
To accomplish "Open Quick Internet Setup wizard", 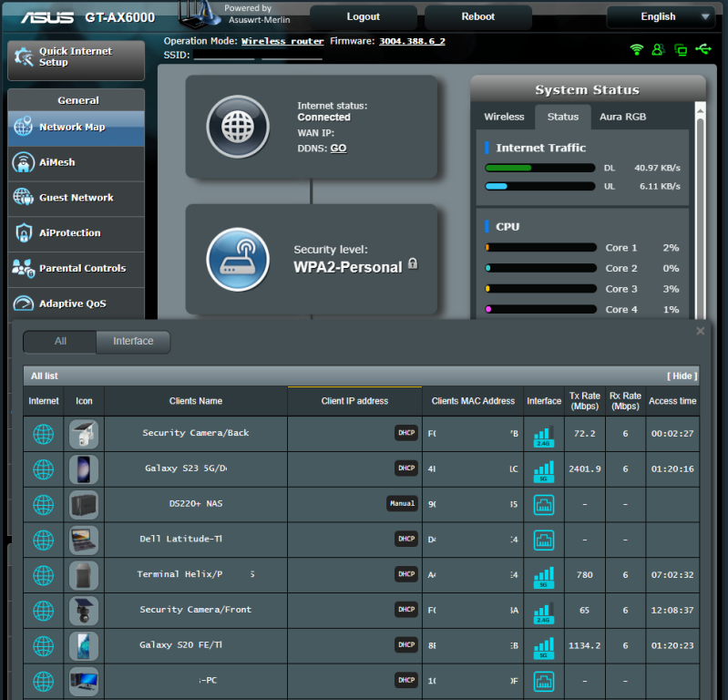I will click(x=76, y=60).
